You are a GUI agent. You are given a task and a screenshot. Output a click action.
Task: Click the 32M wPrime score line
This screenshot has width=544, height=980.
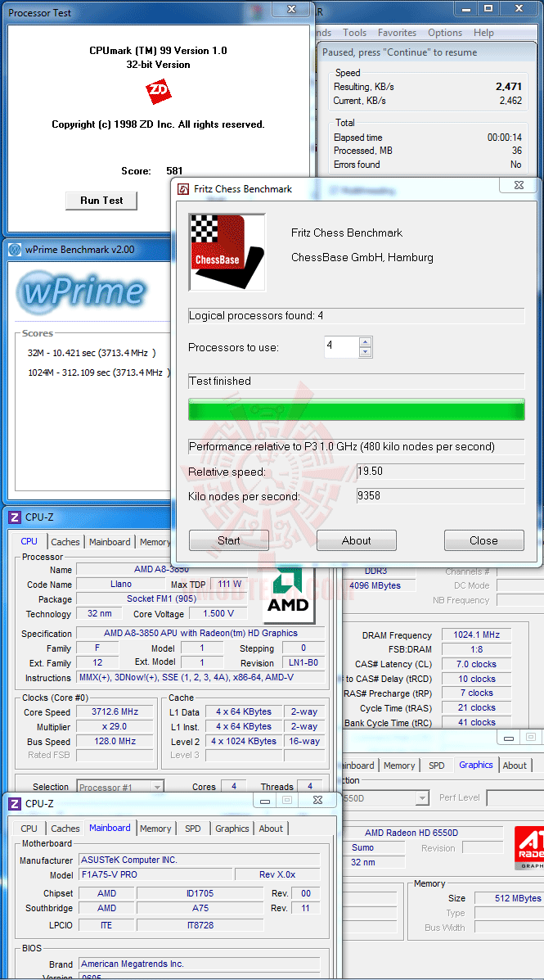(x=91, y=353)
